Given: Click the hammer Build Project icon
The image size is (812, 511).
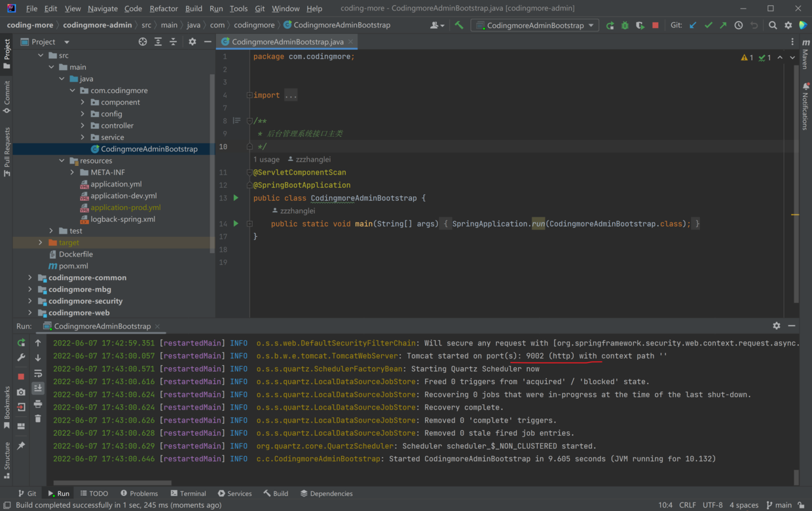Looking at the screenshot, I should tap(459, 26).
